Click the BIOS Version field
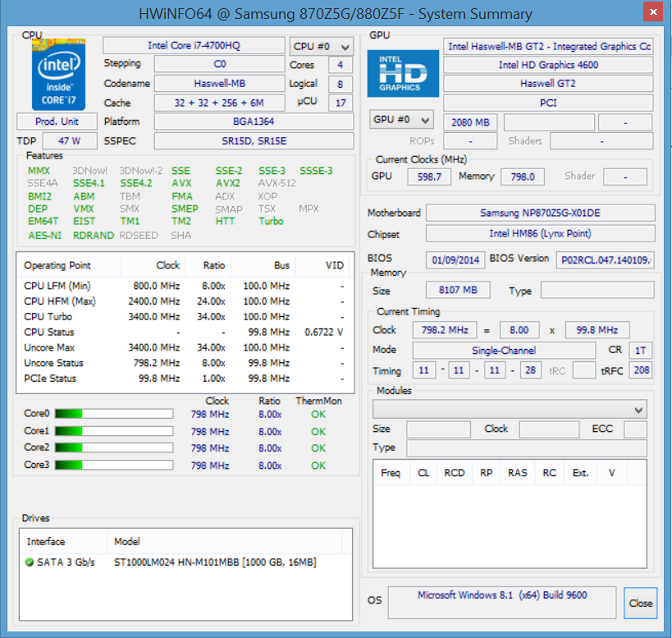672x638 pixels. coord(606,259)
